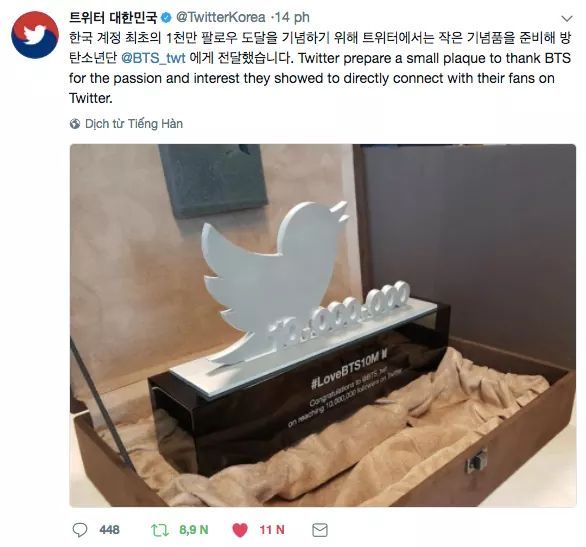The image size is (586, 547).
Task: Click the 11 N likes count
Action: (x=272, y=530)
